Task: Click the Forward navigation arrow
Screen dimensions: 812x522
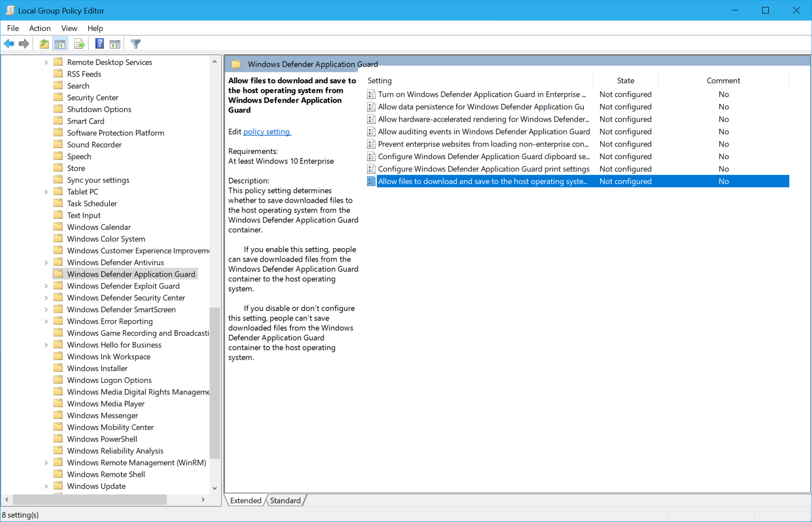Action: tap(24, 43)
